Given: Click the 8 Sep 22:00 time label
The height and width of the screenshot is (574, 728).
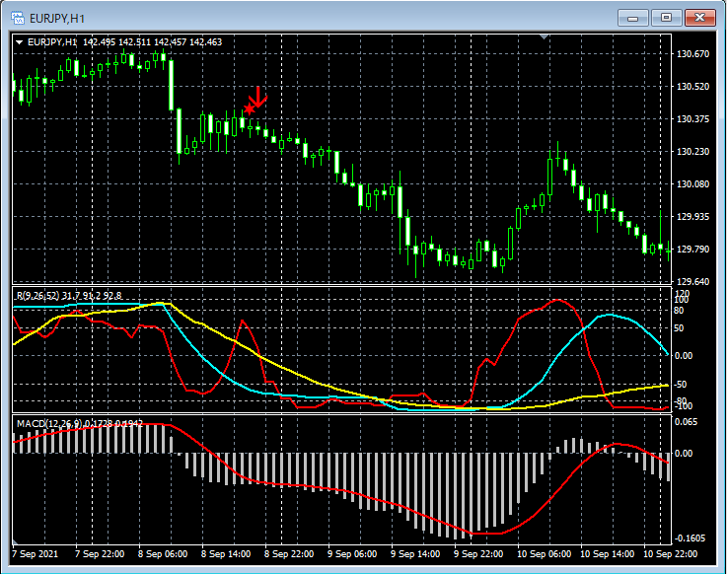Looking at the screenshot, I should [x=289, y=554].
